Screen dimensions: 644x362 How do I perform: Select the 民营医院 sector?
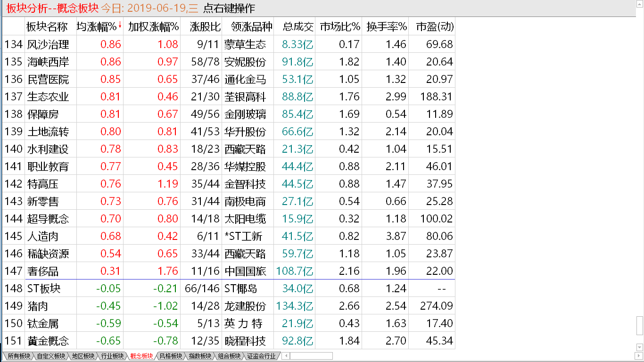pos(49,79)
